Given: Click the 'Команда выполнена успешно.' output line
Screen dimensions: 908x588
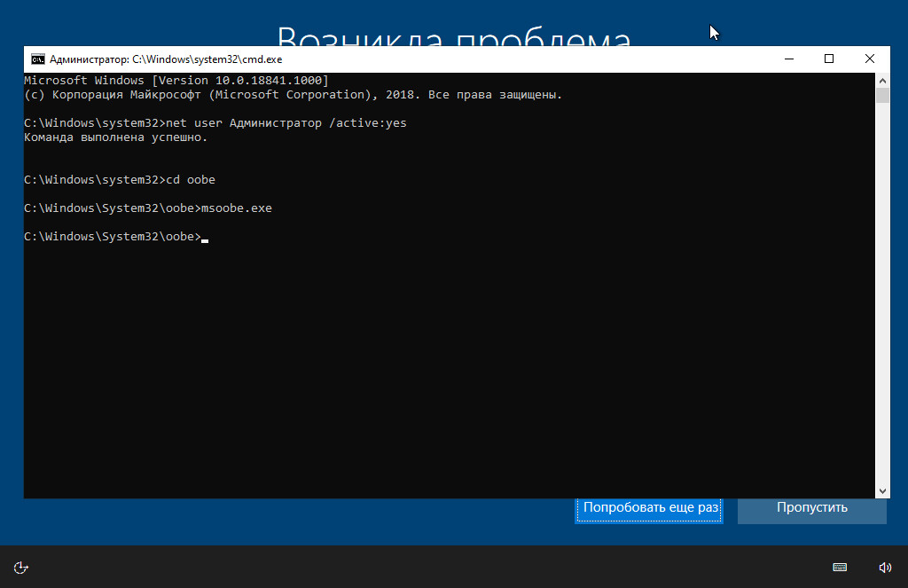Looking at the screenshot, I should point(116,137).
